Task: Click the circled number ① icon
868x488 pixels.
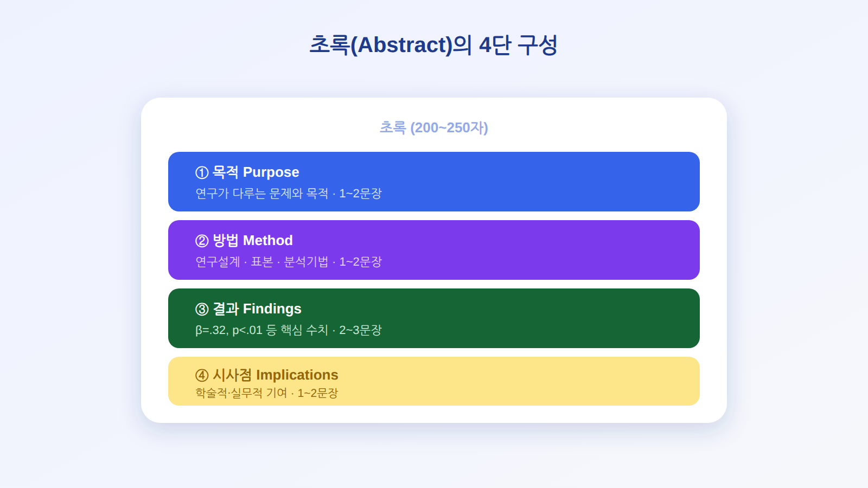Action: pos(202,172)
